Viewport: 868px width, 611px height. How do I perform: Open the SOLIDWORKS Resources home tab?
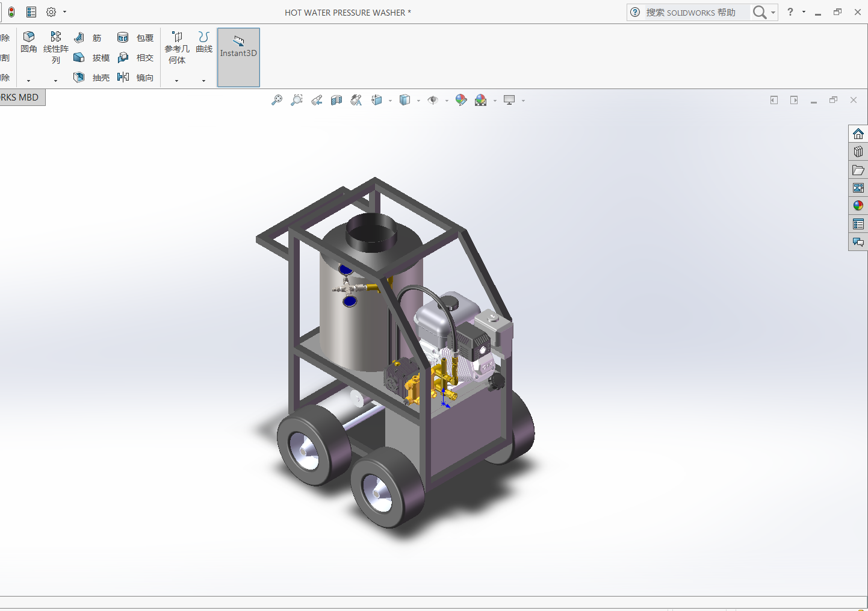[x=858, y=134]
